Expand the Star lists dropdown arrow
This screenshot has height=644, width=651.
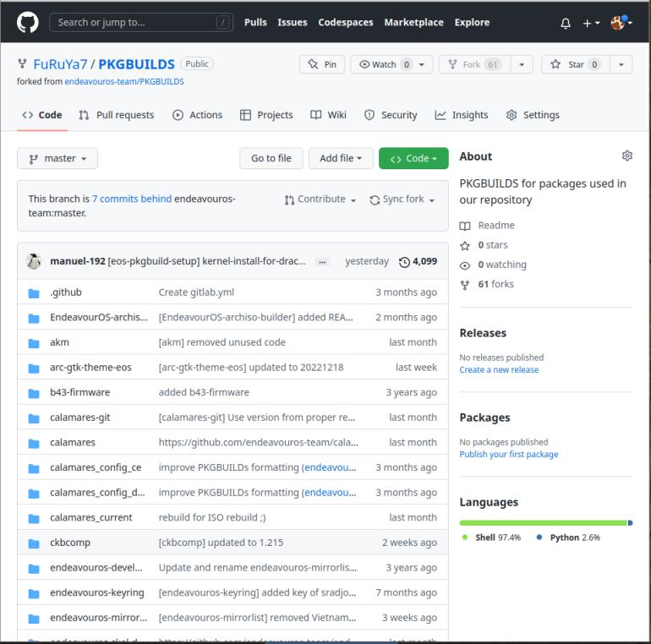click(x=621, y=64)
